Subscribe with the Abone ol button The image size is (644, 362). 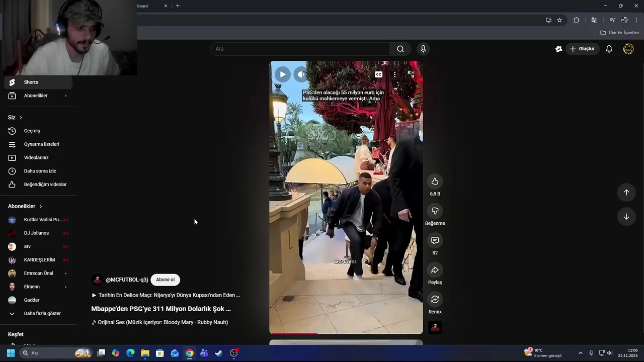[x=165, y=280]
